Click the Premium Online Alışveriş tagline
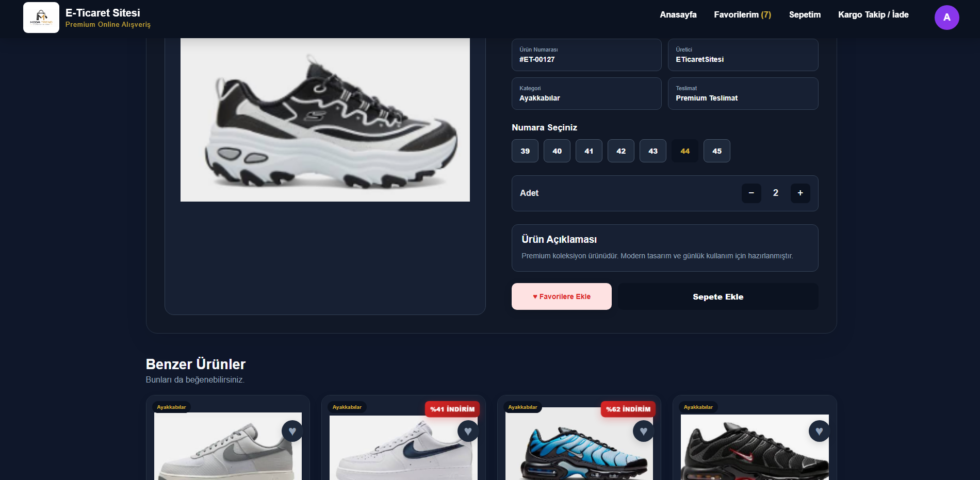The height and width of the screenshot is (480, 980). [108, 24]
